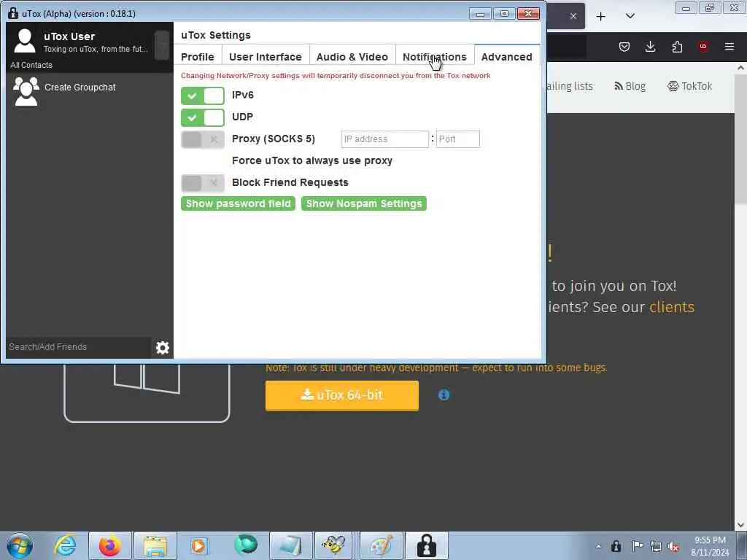Click the uTox User avatar icon
Screen dimensions: 747x560
click(x=25, y=41)
